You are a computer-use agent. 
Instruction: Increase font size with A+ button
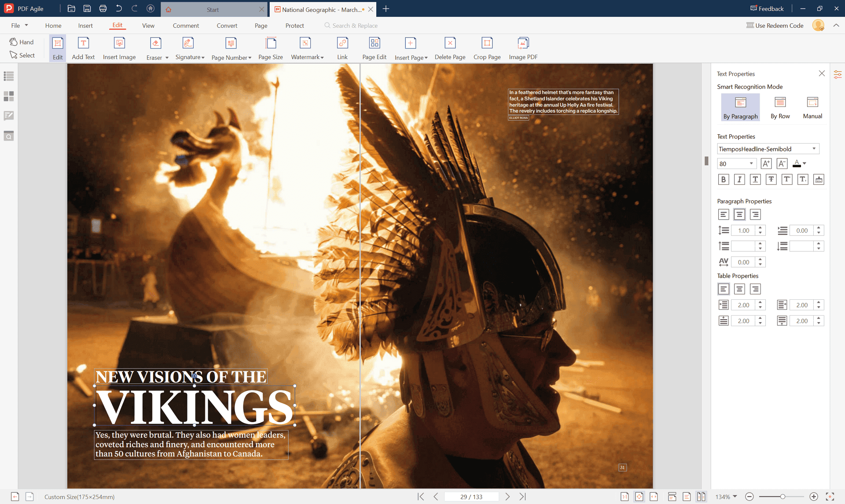tap(766, 164)
